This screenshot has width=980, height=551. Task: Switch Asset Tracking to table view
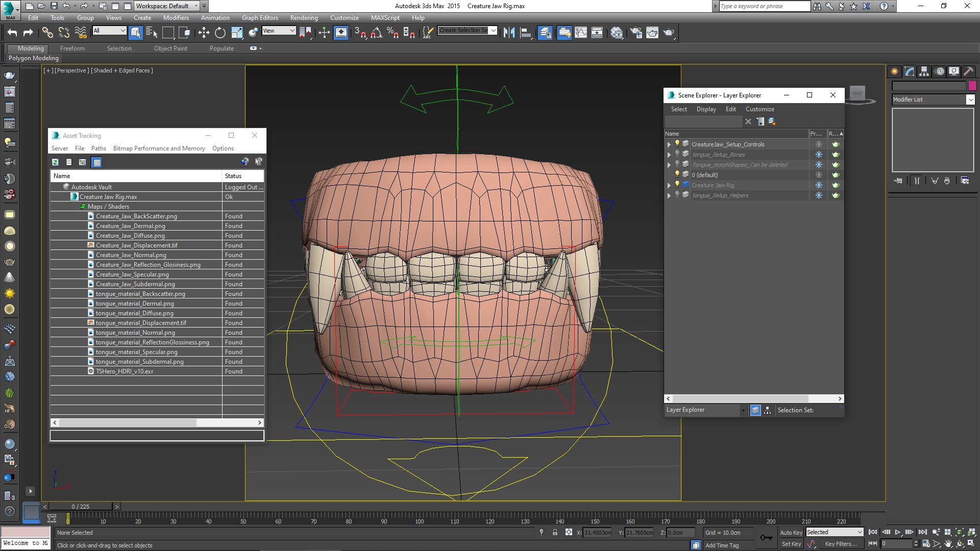pyautogui.click(x=97, y=162)
